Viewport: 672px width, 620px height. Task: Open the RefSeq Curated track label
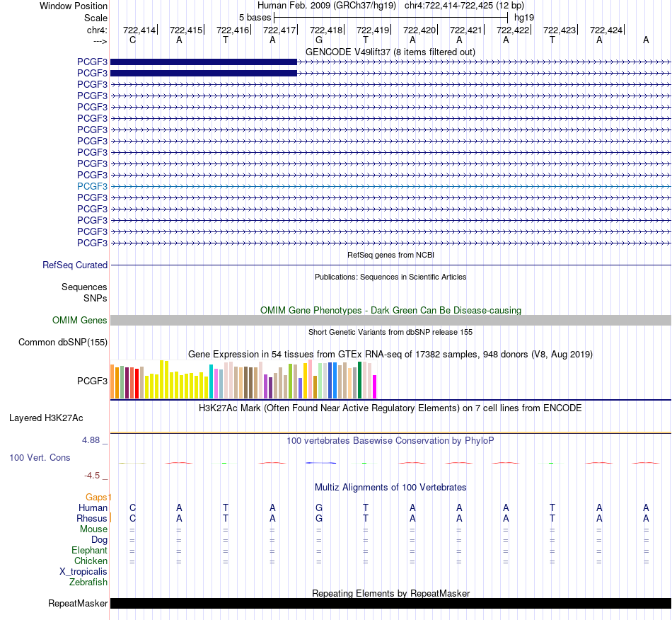(x=75, y=265)
